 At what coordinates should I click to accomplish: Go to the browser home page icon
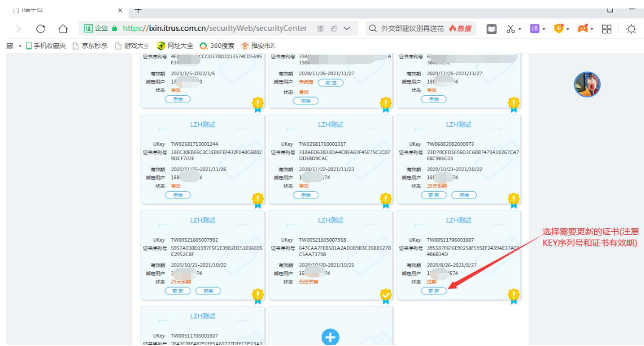tap(63, 29)
